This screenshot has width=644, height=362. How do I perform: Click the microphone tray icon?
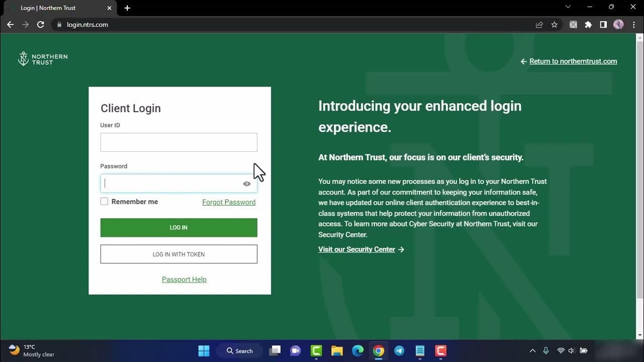click(546, 351)
